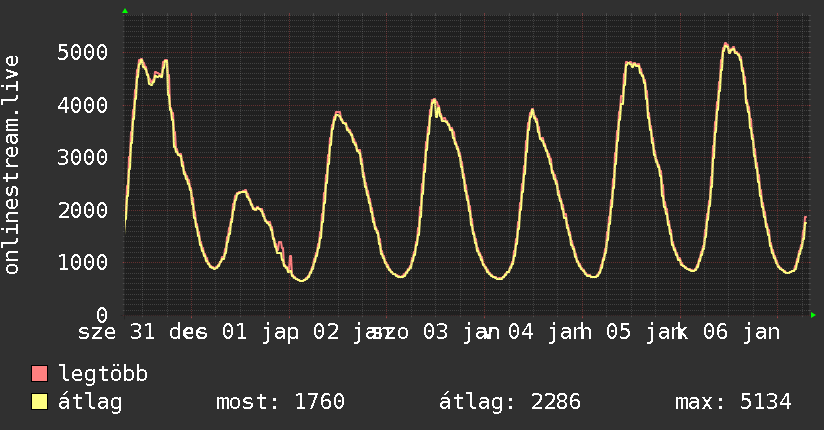The width and height of the screenshot is (824, 430).
Task: Click the green arrow at x-axis end
Action: coord(813,315)
